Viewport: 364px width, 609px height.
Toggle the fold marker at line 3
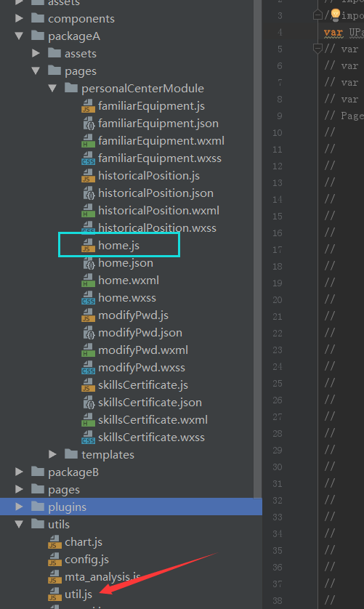coord(318,15)
